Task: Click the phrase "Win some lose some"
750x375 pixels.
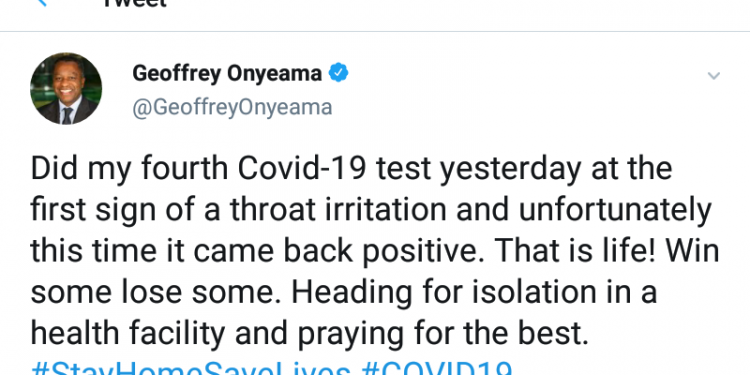Action: (375, 272)
